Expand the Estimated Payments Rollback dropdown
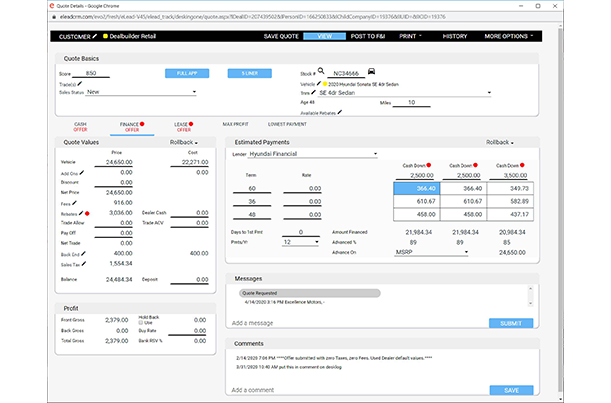 500,142
